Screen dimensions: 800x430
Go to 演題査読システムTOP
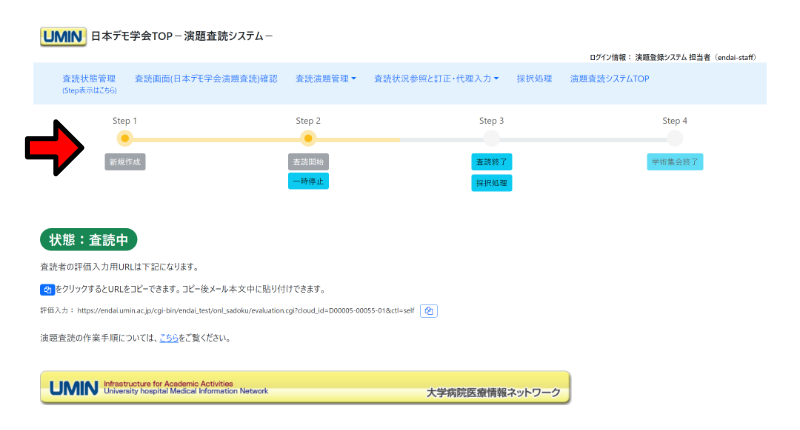[610, 79]
